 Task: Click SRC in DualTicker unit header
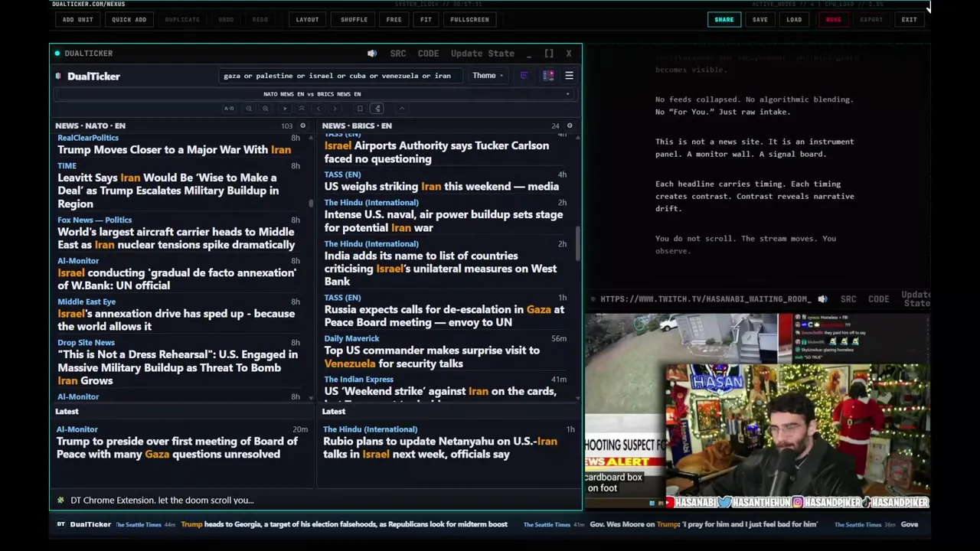point(398,54)
